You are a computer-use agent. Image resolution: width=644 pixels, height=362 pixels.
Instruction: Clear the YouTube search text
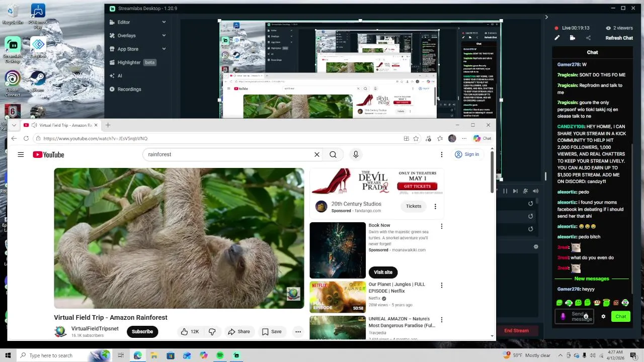[x=317, y=154]
